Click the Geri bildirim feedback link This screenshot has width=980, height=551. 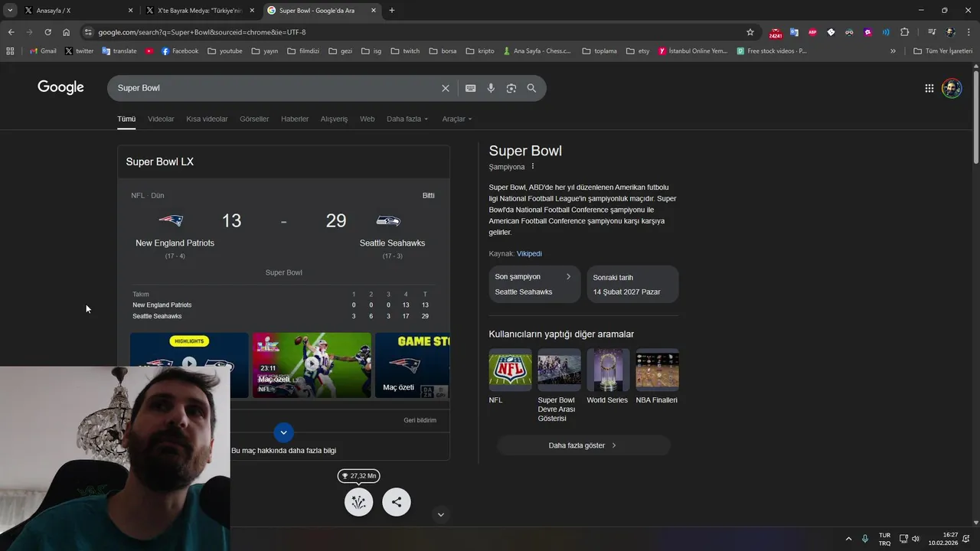[420, 420]
